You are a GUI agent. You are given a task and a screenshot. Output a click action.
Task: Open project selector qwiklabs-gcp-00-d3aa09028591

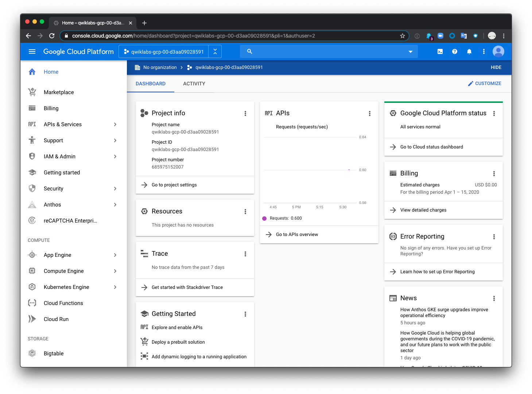[x=164, y=52]
